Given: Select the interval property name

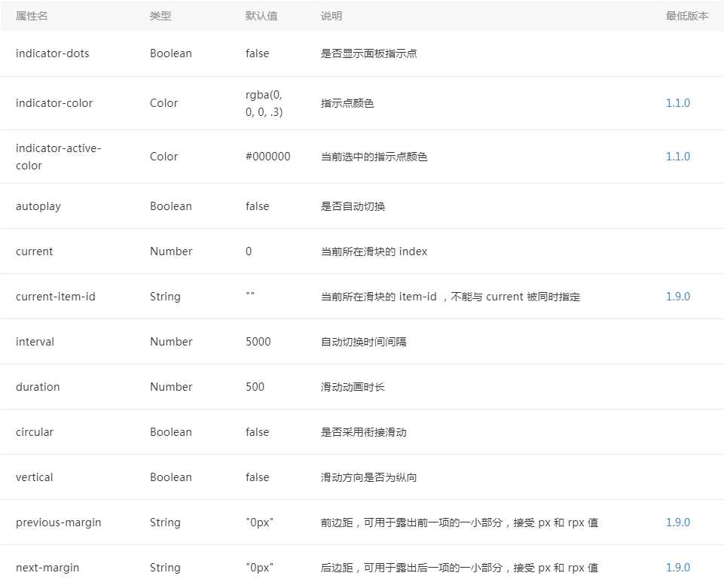Looking at the screenshot, I should (35, 342).
